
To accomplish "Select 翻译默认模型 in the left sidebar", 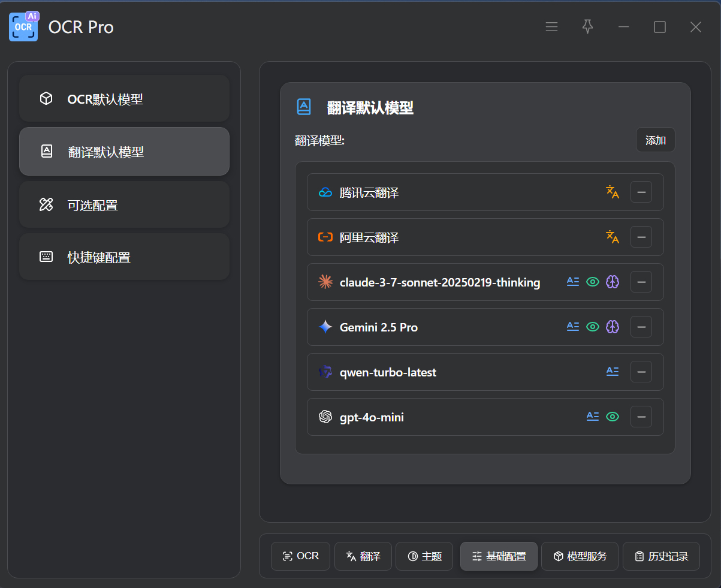I will tap(124, 152).
